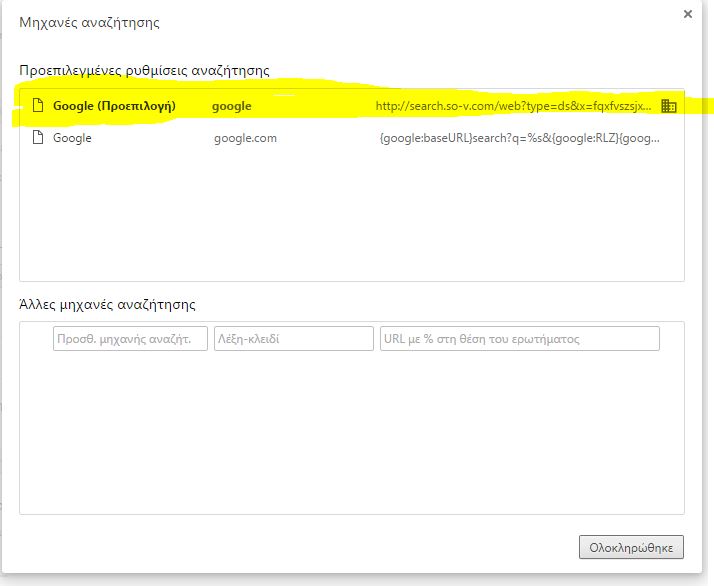This screenshot has width=714, height=586.
Task: Select Google (Προεπιλογή) entry name
Action: 114,106
